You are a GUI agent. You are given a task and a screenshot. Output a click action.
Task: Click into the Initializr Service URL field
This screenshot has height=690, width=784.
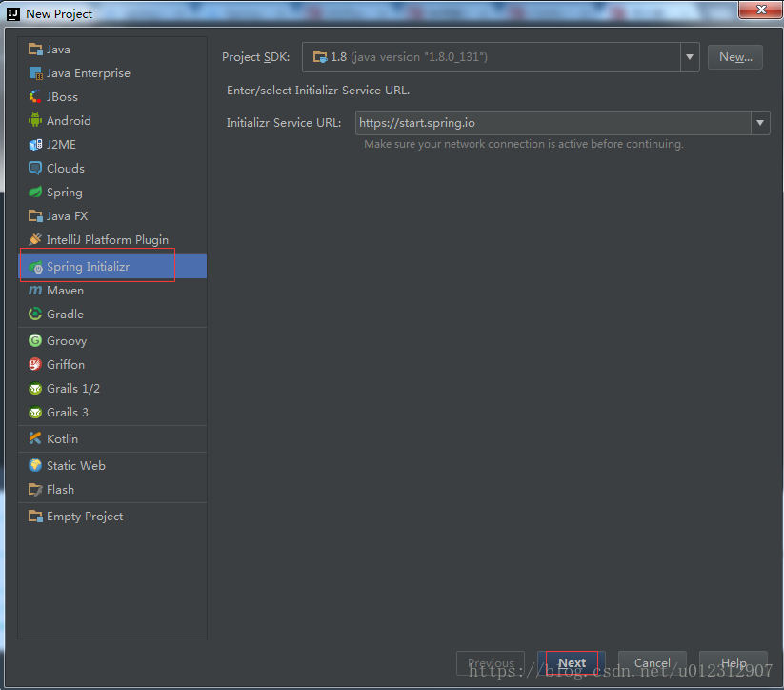(x=553, y=123)
